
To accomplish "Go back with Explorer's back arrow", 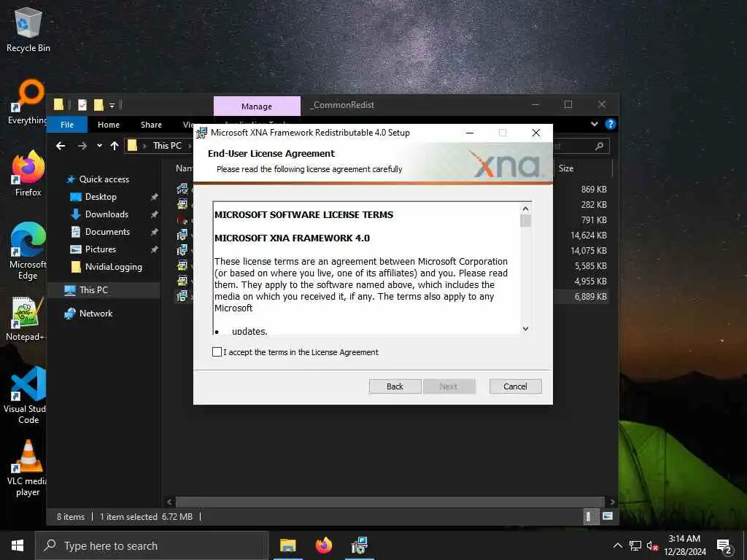I will [x=61, y=146].
